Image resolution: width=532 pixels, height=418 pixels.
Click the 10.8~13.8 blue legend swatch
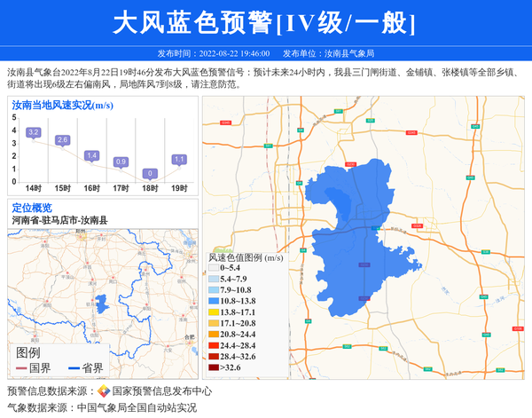click(x=214, y=301)
